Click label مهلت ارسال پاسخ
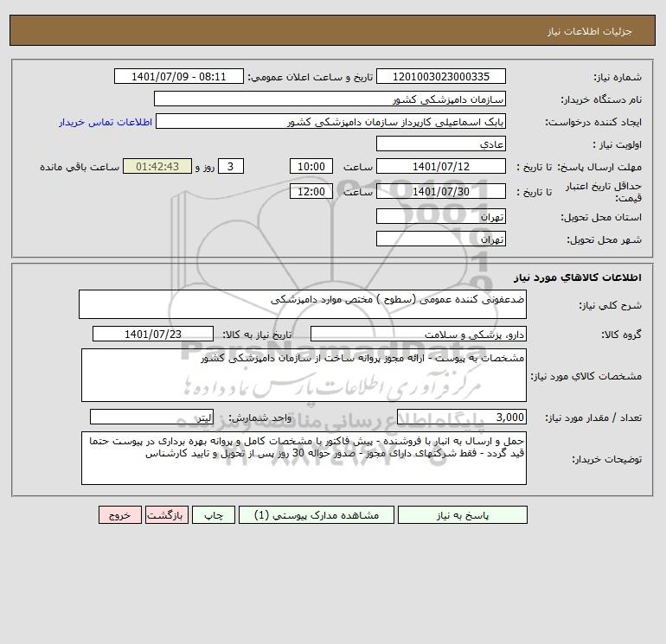 pyautogui.click(x=599, y=167)
